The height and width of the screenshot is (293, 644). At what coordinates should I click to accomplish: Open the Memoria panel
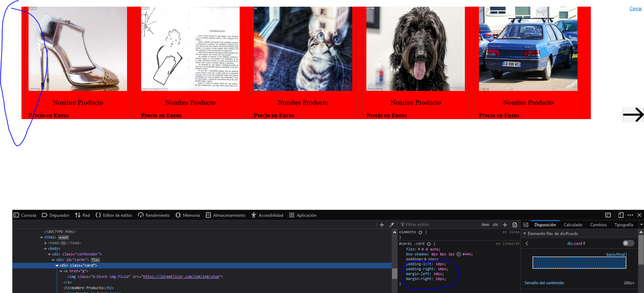click(188, 215)
